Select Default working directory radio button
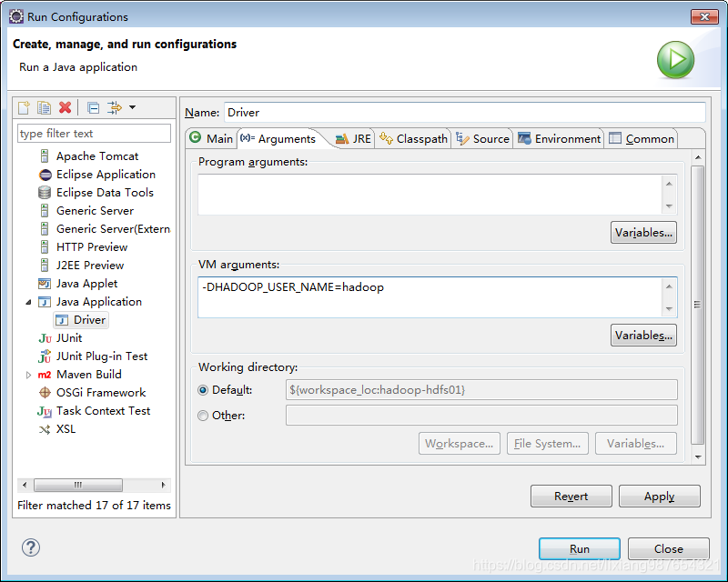 pyautogui.click(x=203, y=390)
